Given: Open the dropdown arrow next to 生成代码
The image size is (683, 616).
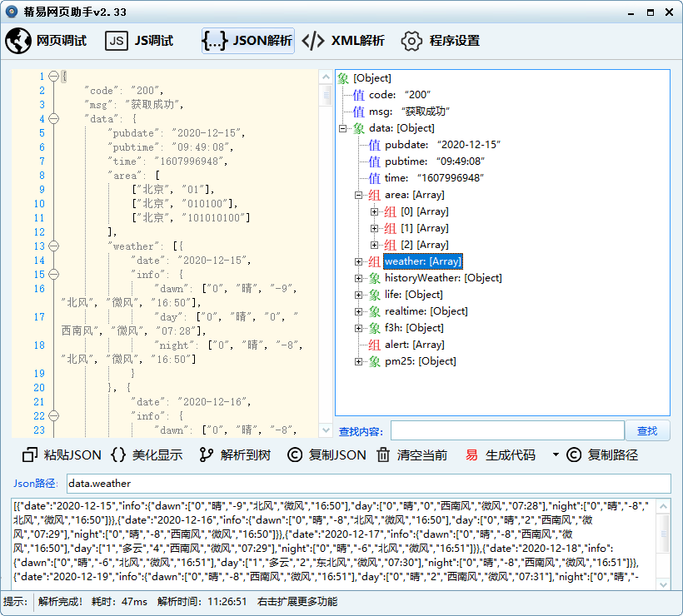Looking at the screenshot, I should pos(556,455).
